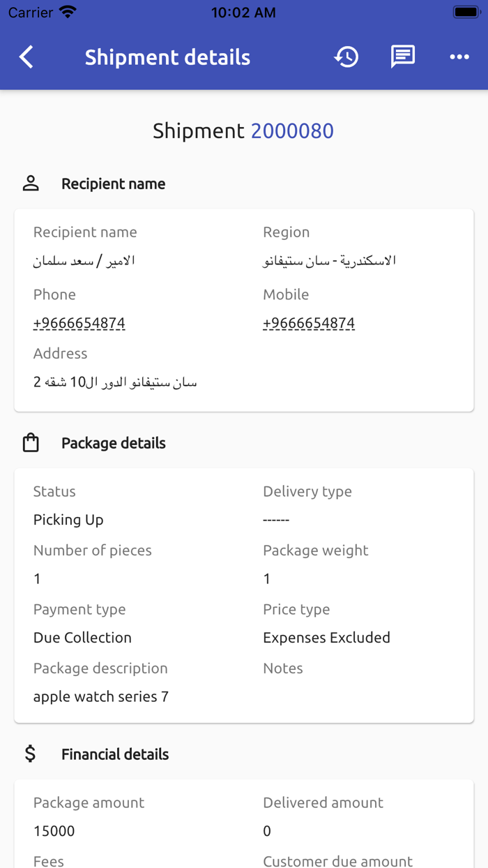
Task: Tap the Expenses Excluded price type
Action: [x=326, y=638]
